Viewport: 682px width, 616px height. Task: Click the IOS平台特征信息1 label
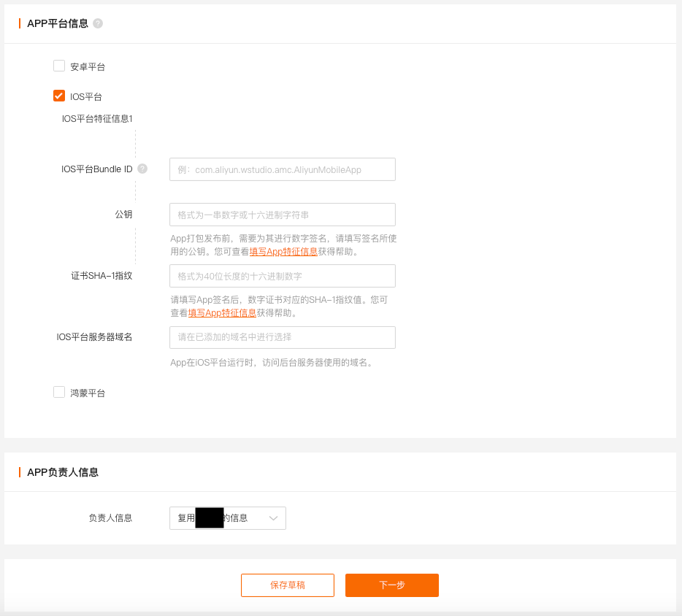point(97,119)
